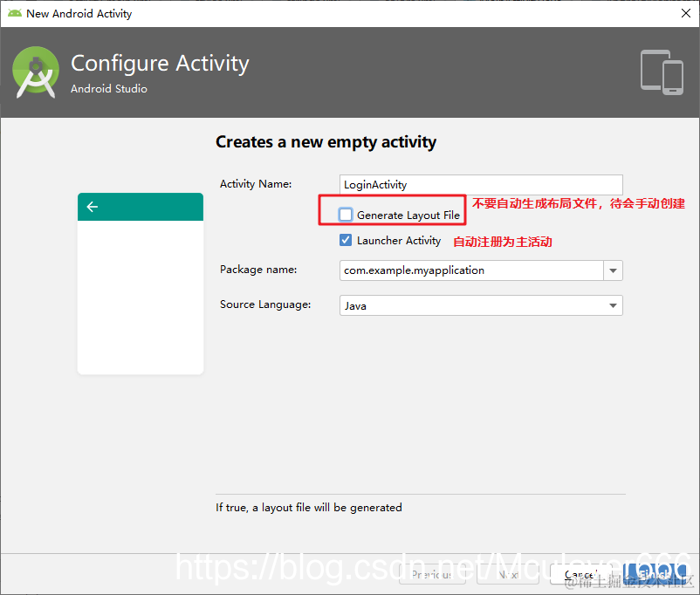Click the 'Configure Activity' title text
Viewport: 700px width, 595px height.
(x=160, y=64)
